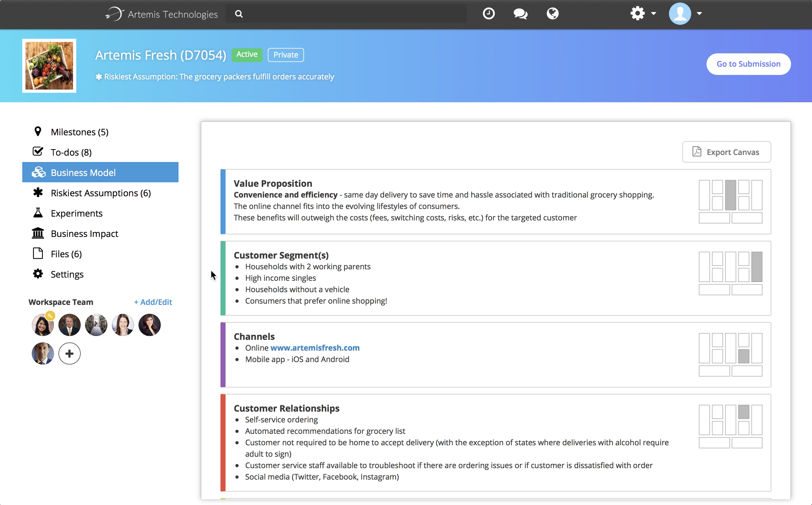Click the Value Proposition canvas diagram icon
Viewport: 812px width, 505px height.
point(730,202)
